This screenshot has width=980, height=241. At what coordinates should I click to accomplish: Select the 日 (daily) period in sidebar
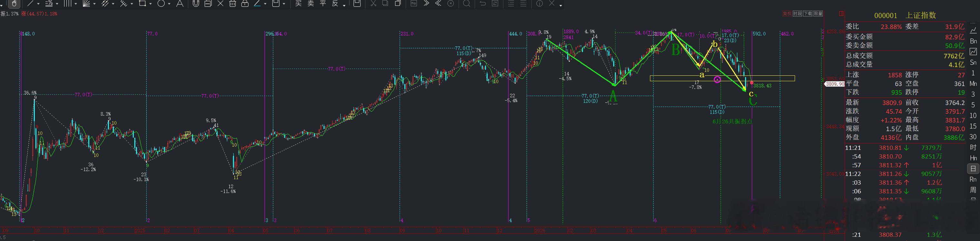[x=973, y=169]
